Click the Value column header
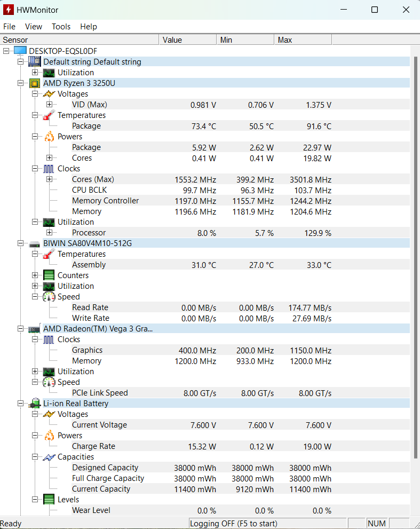Image resolution: width=420 pixels, height=529 pixels. (x=187, y=40)
